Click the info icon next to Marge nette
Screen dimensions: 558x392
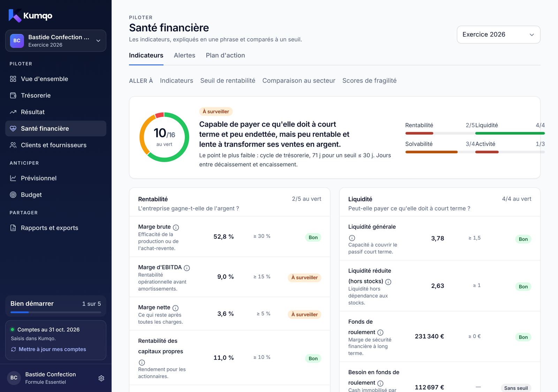click(x=176, y=308)
